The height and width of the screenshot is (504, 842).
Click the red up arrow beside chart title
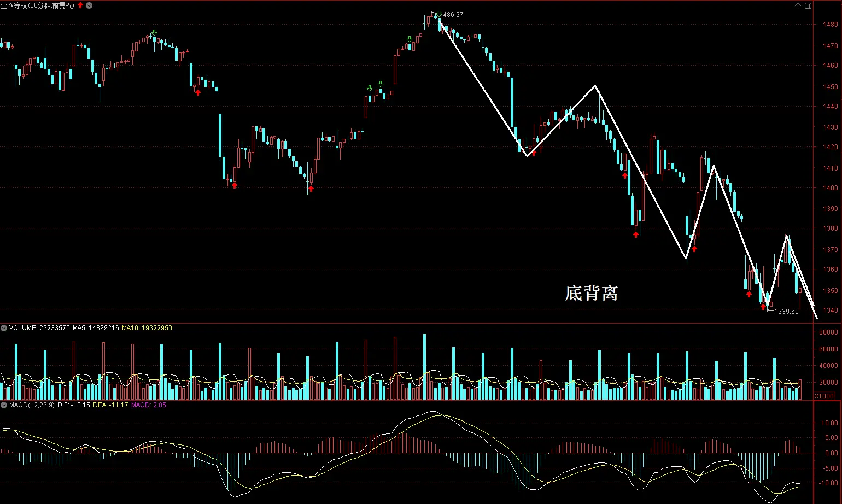[80, 5]
